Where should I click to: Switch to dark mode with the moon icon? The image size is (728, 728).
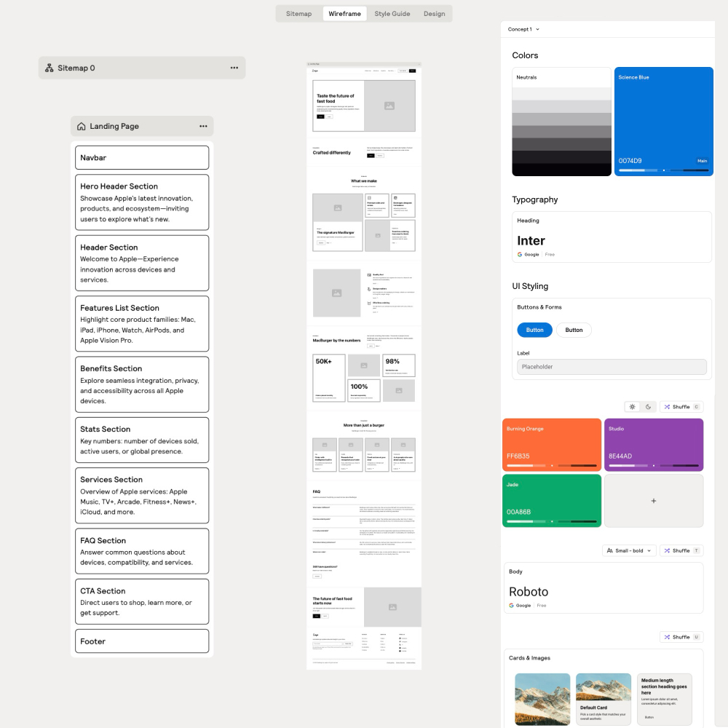pos(648,407)
